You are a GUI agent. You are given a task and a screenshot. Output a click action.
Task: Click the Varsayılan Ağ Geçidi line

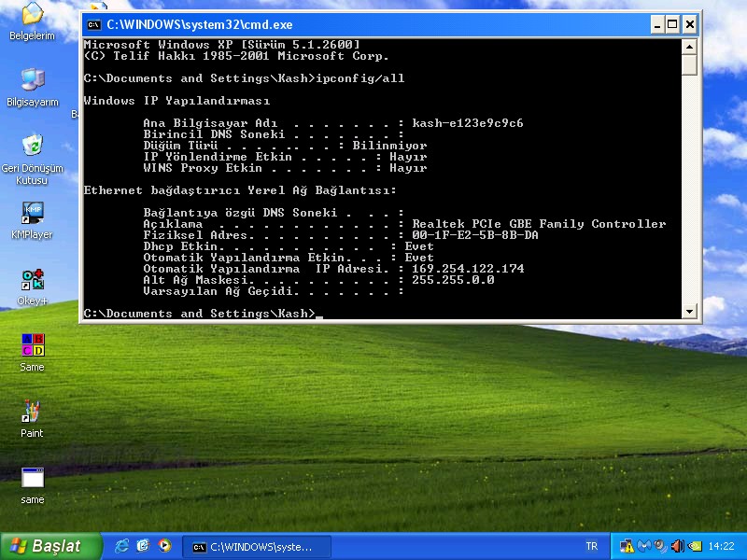pyautogui.click(x=274, y=291)
